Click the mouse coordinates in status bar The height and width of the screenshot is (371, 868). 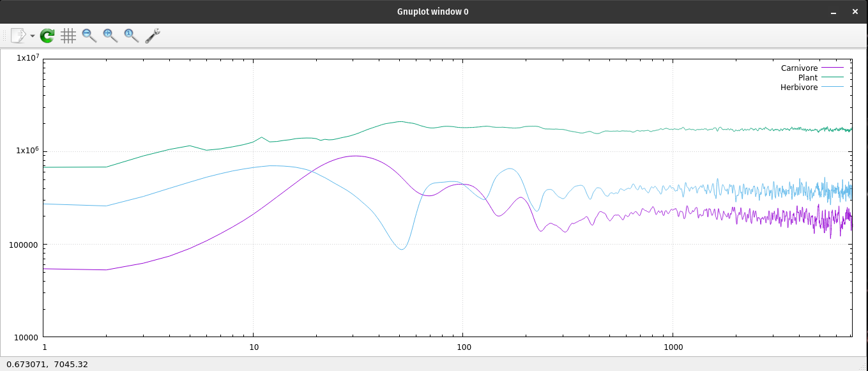click(x=47, y=364)
